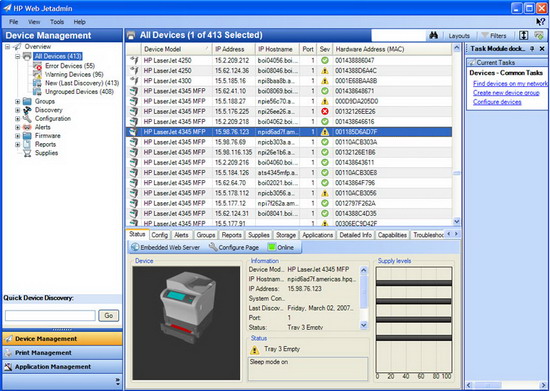Viewport: 550px width, 391px height.
Task: Switch to the Detailed Info tab
Action: (x=355, y=235)
